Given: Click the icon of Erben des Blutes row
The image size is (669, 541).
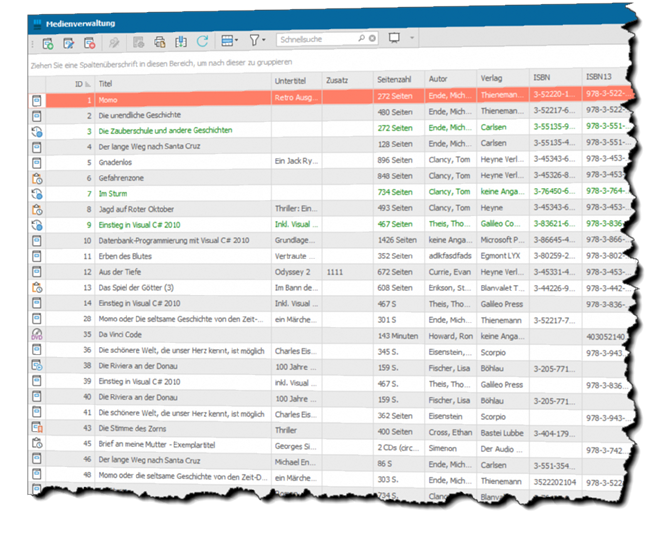Looking at the screenshot, I should (x=37, y=256).
